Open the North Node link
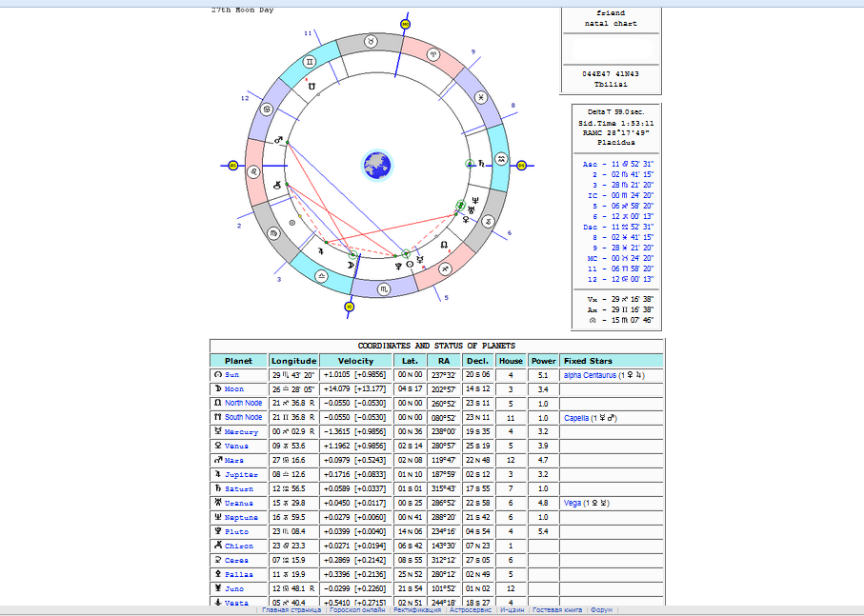 coord(243,403)
